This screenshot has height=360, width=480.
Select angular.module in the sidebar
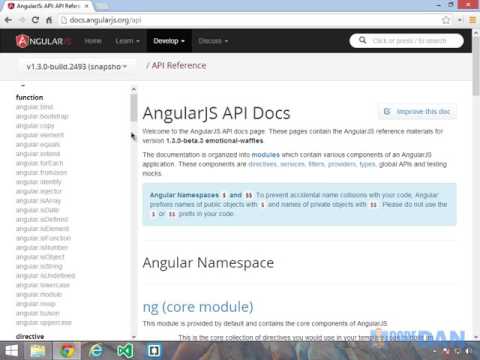(x=39, y=294)
